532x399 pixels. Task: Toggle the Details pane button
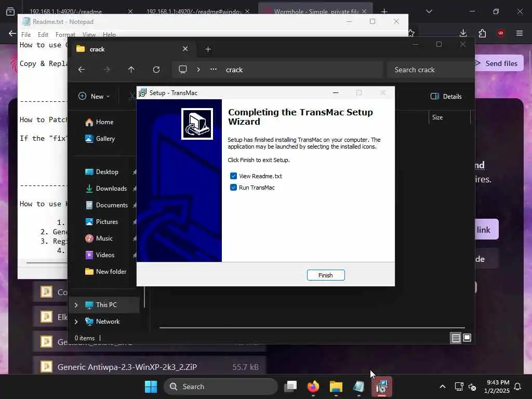(446, 96)
